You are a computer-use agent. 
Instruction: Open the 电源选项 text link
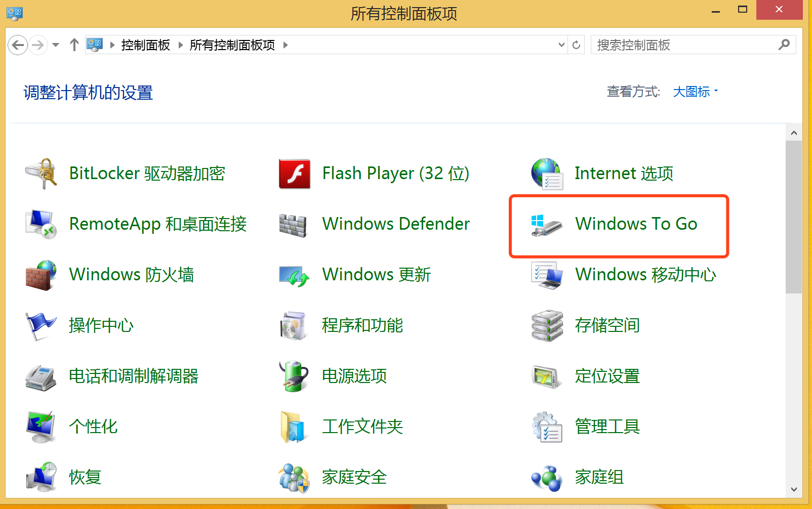(354, 376)
